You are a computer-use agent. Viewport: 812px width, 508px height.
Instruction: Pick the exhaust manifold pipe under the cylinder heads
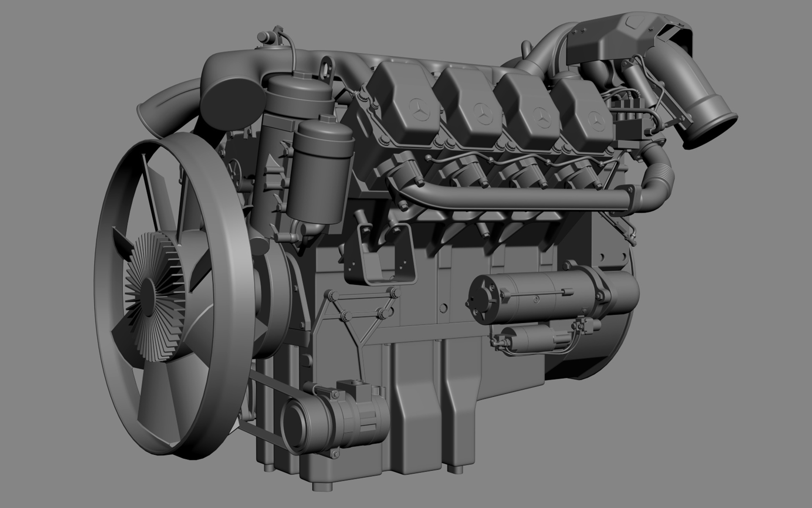pos(514,198)
